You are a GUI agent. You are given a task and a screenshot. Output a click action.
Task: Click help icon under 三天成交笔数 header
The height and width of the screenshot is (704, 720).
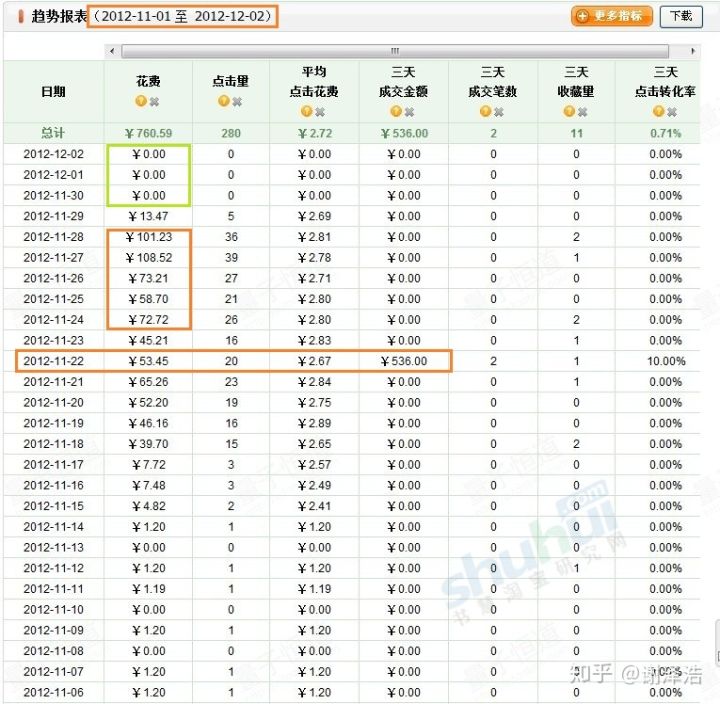pos(485,111)
